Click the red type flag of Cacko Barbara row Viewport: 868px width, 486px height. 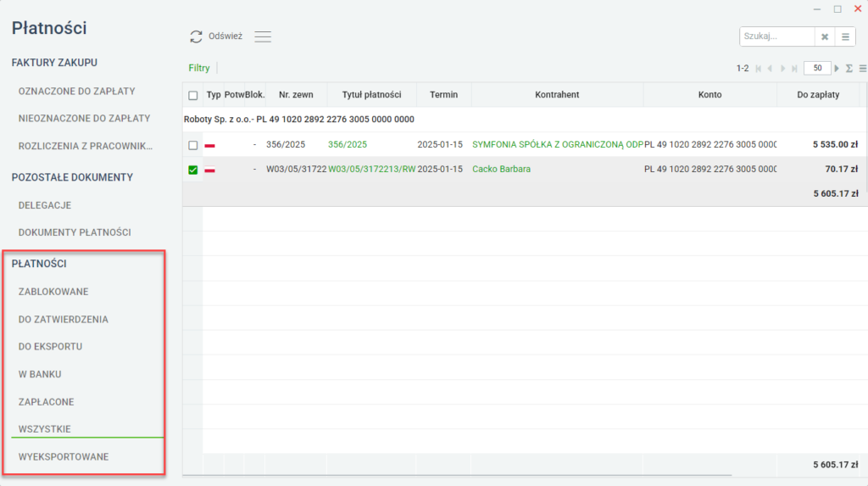tap(210, 170)
